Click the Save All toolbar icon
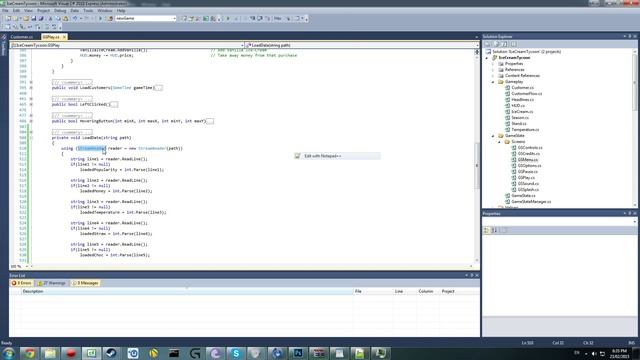The width and height of the screenshot is (640, 360). click(x=41, y=18)
